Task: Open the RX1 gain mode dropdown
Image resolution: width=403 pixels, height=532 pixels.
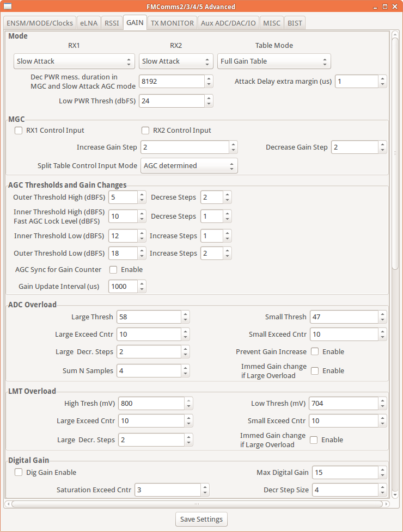Action: [74, 61]
